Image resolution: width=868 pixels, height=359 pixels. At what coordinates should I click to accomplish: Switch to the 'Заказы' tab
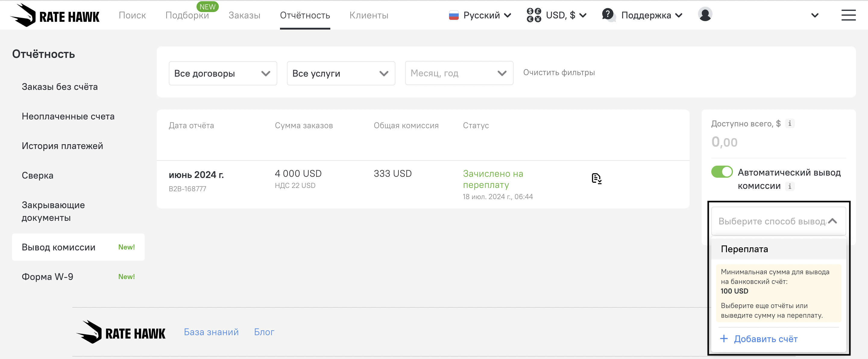(x=244, y=15)
